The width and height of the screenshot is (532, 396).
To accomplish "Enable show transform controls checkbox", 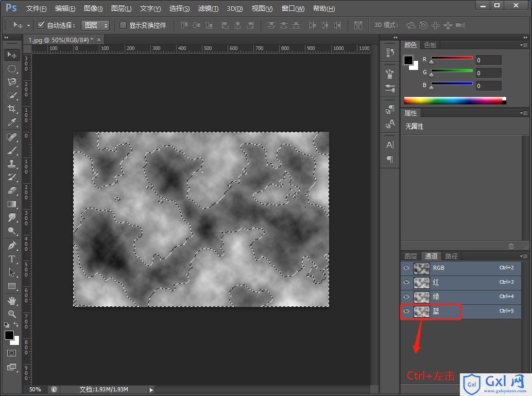I will point(123,25).
